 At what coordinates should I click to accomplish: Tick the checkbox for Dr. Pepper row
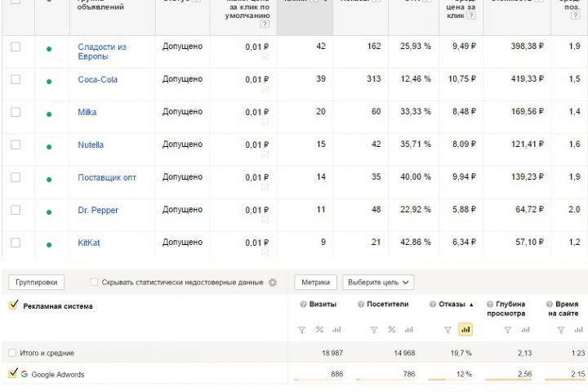pyautogui.click(x=16, y=210)
